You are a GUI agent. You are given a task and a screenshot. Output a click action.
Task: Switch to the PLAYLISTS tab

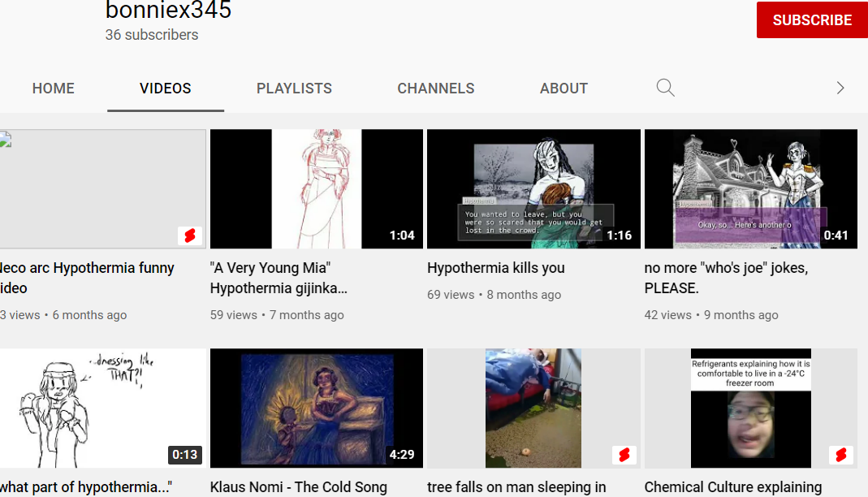[294, 88]
